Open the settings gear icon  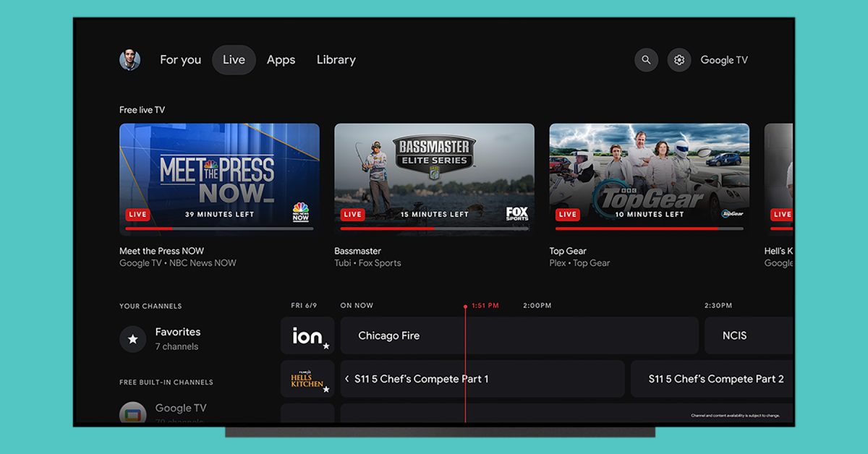(x=679, y=60)
